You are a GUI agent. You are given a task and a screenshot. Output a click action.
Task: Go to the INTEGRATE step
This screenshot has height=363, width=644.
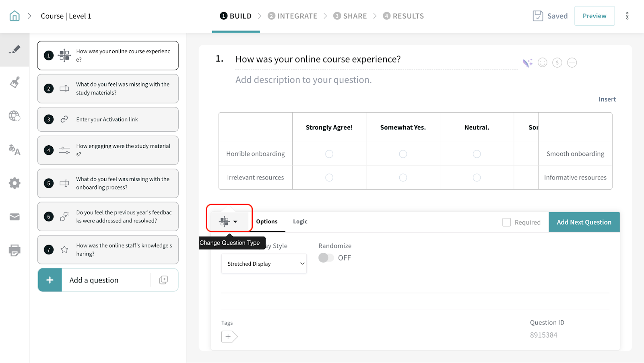293,16
